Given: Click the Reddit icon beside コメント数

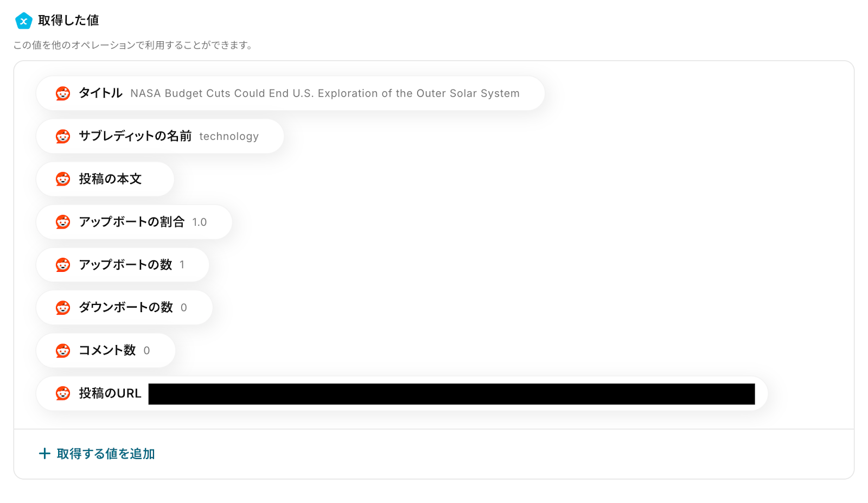Looking at the screenshot, I should [63, 351].
